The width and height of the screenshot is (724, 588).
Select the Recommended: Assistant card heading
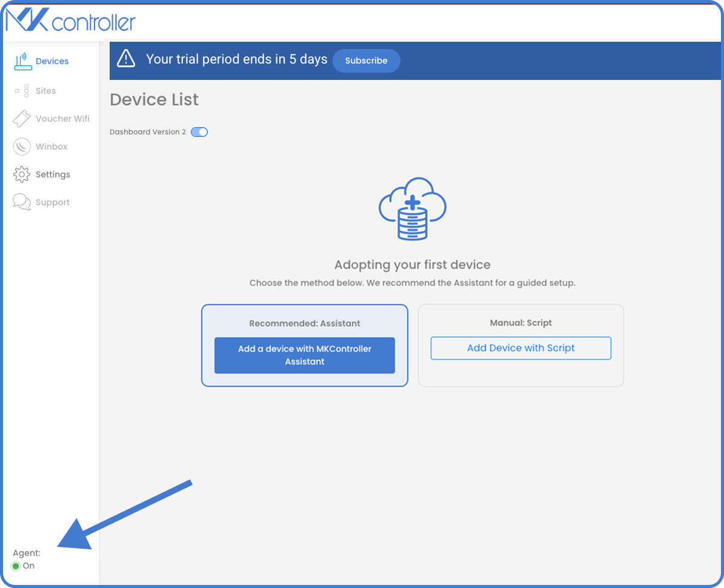click(304, 323)
